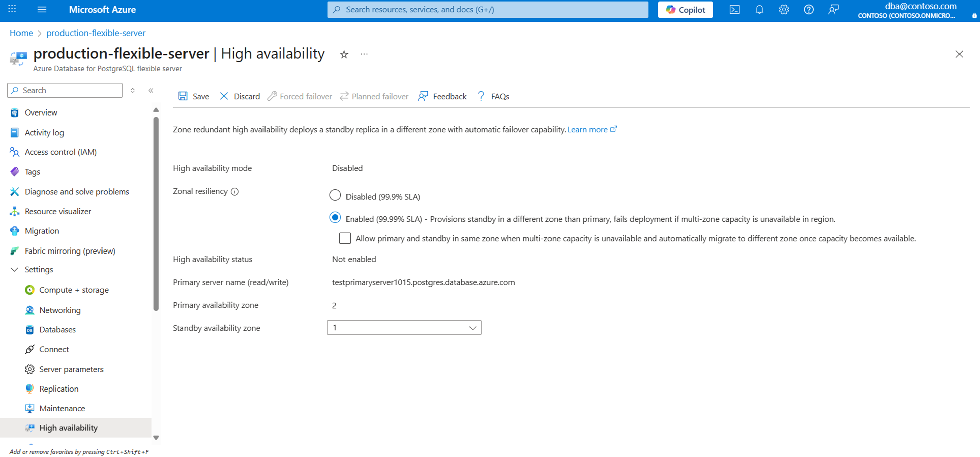This screenshot has width=980, height=457.
Task: Open Standby availability zone dropdown
Action: point(404,328)
